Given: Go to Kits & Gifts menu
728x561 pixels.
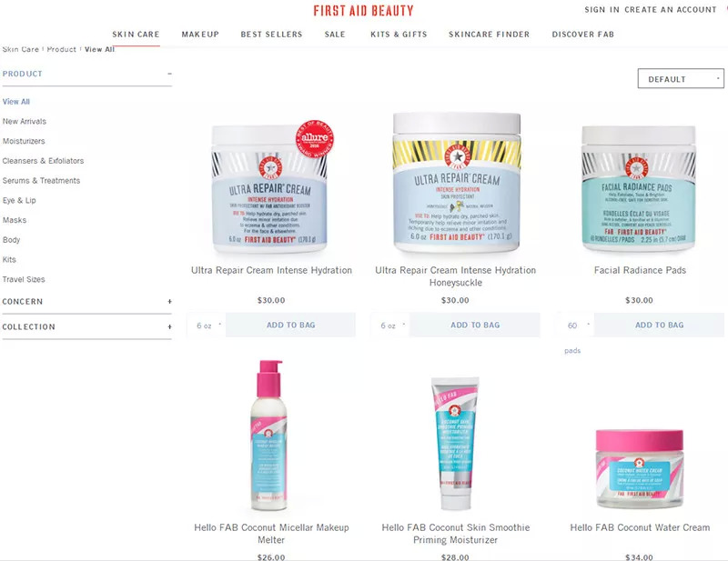Looking at the screenshot, I should coord(399,35).
